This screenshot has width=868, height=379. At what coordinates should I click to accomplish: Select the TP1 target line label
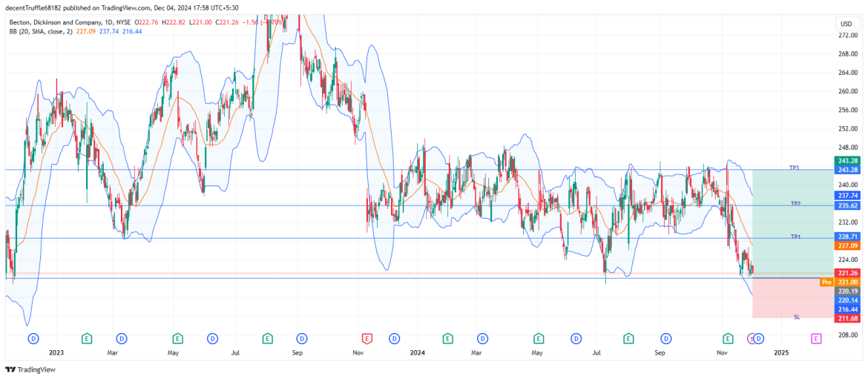point(795,237)
